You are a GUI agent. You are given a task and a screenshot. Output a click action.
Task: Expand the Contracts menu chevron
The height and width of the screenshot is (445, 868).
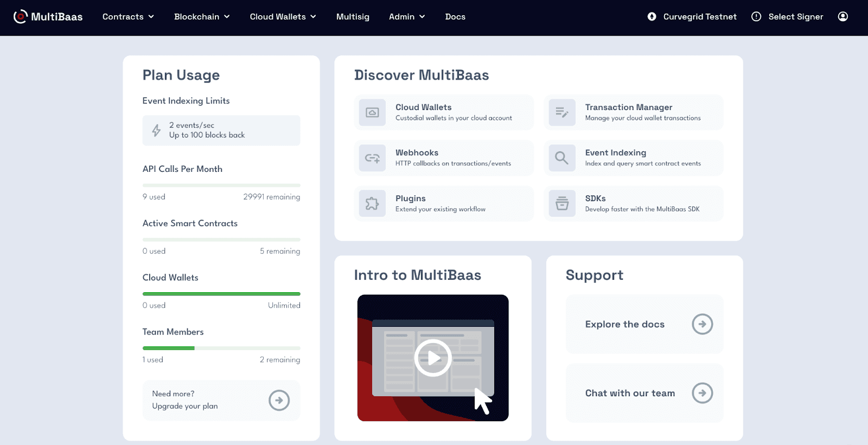click(x=151, y=17)
